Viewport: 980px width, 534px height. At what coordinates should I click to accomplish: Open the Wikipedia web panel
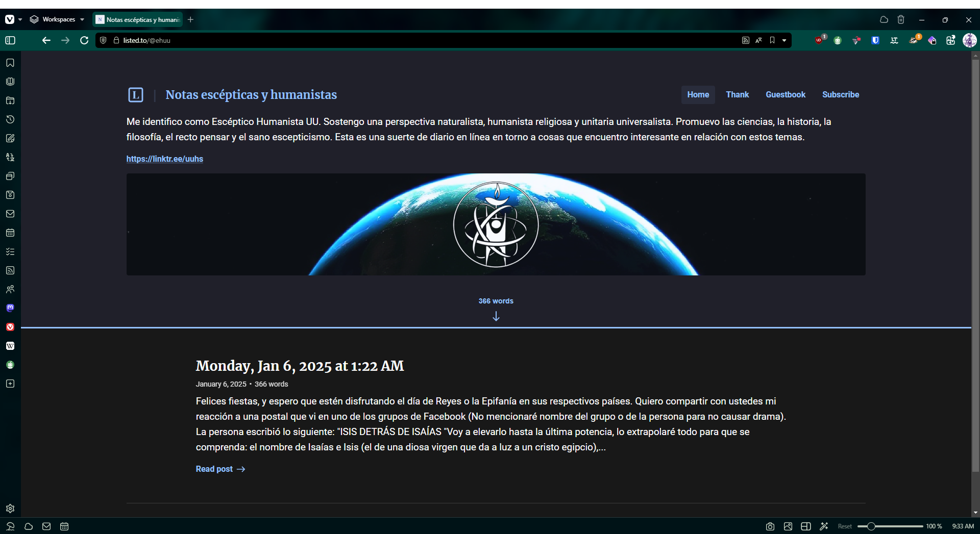pos(10,346)
